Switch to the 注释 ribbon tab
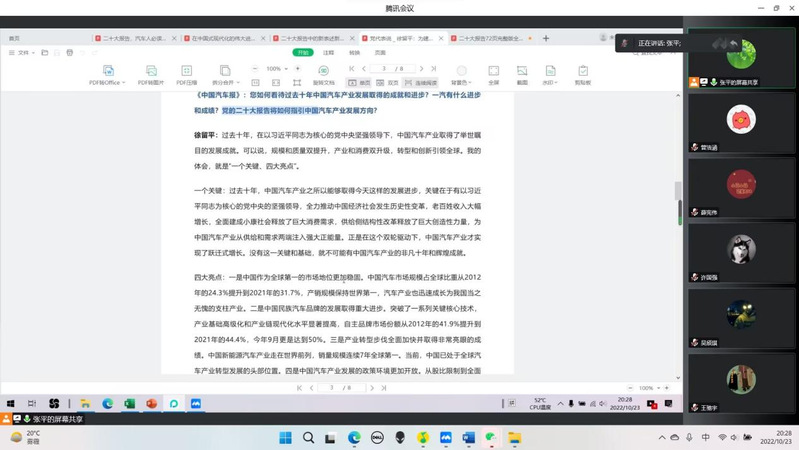Screen dimensions: 799x450 [329, 52]
